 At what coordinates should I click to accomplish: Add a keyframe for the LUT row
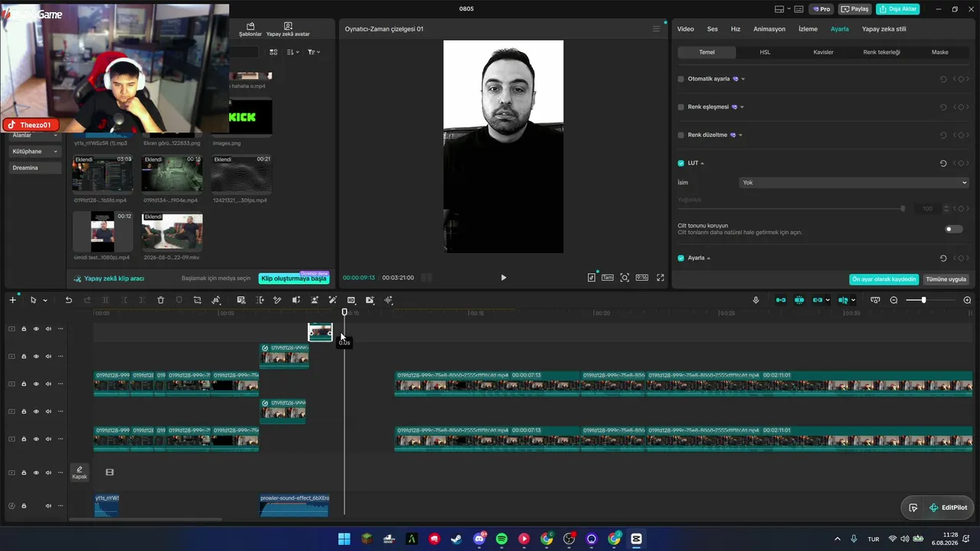tap(961, 163)
